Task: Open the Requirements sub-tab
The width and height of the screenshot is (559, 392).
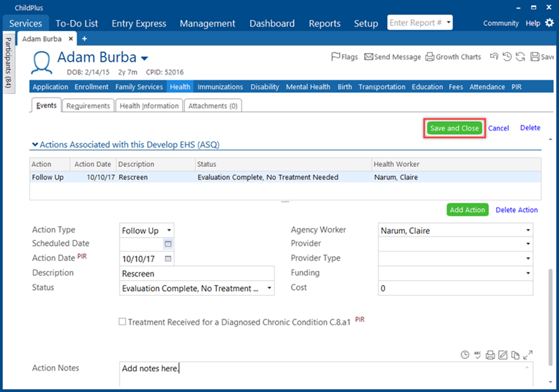Action: [x=88, y=106]
